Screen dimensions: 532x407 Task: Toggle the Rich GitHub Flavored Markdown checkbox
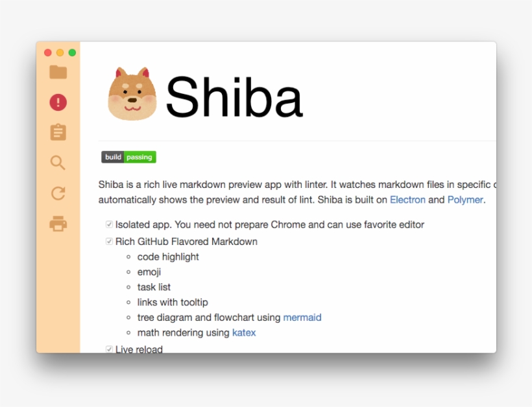tap(109, 242)
